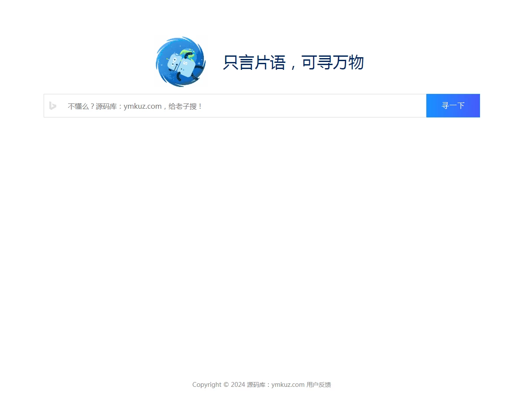Click the slogan 只言片语，可寻万物
532x403 pixels.
point(294,62)
